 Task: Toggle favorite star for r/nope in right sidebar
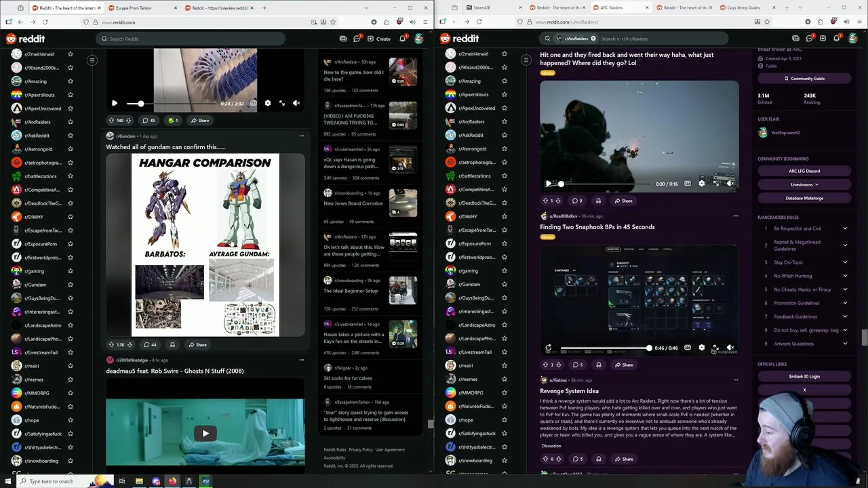(504, 420)
